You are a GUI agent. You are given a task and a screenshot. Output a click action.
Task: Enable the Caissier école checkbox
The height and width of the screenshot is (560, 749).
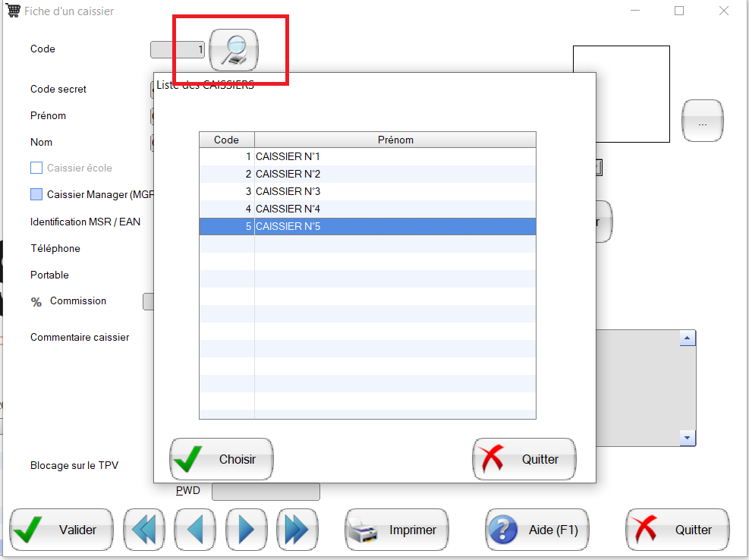(x=36, y=168)
